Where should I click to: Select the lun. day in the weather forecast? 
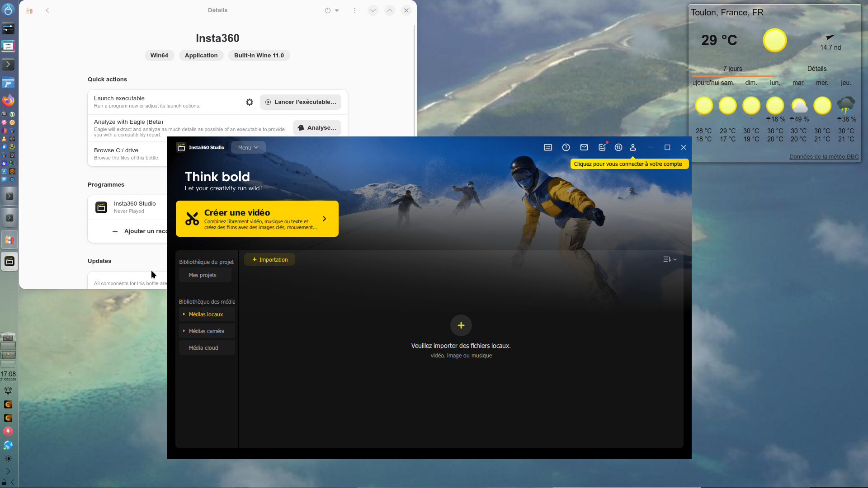tap(775, 83)
